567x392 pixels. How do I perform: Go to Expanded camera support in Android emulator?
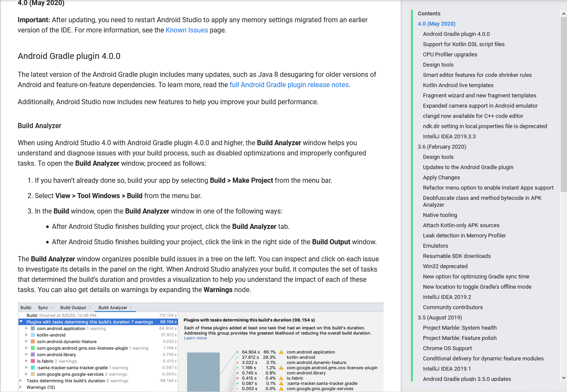(x=480, y=106)
